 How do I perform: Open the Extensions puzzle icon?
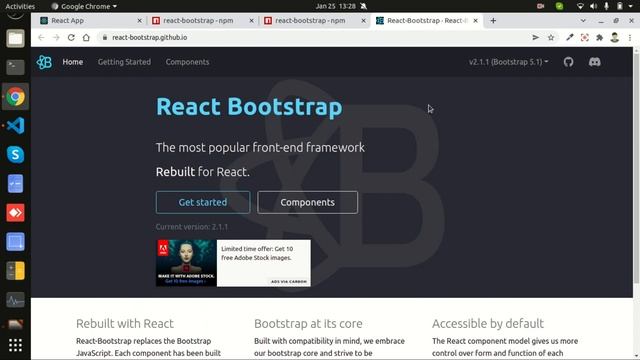(600, 38)
